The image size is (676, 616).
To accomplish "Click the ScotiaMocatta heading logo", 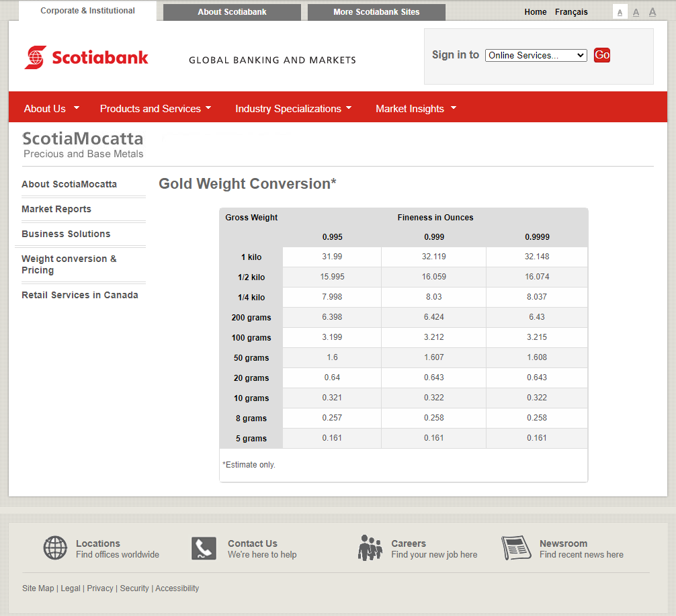I will point(83,145).
